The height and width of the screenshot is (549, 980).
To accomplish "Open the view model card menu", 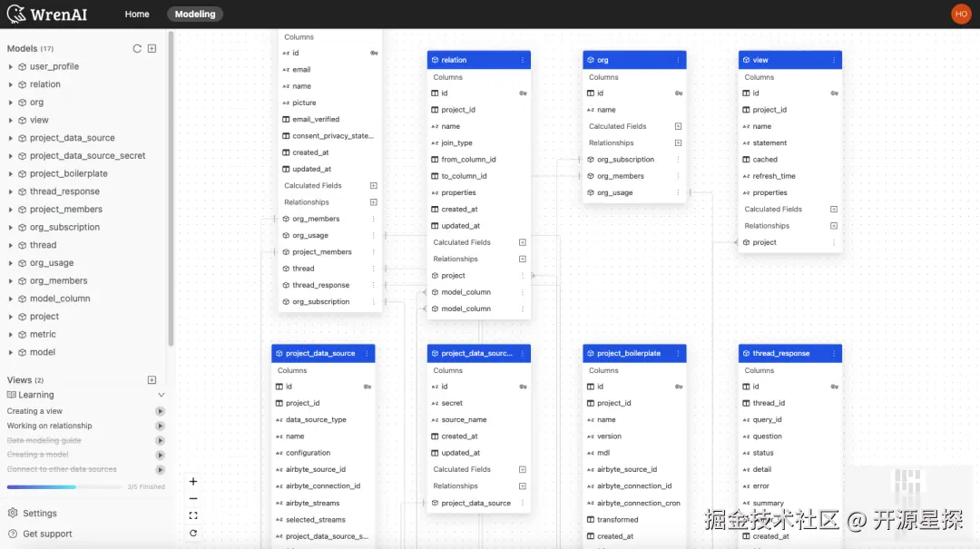I will (x=834, y=60).
